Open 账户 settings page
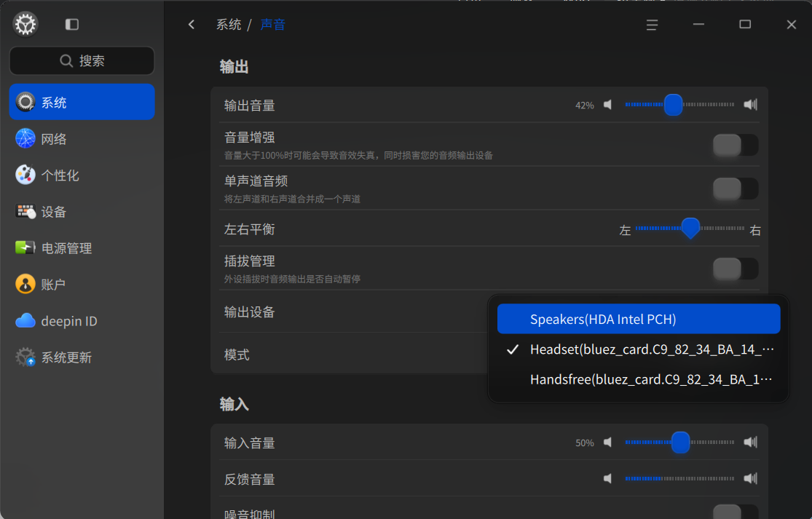Viewport: 812px width, 519px height. click(82, 284)
